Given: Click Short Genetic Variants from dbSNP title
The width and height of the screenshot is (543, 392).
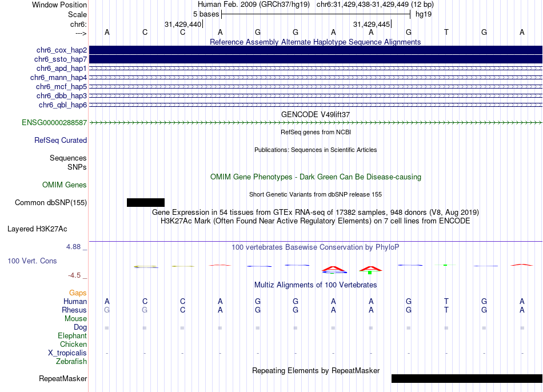Looking at the screenshot, I should 316,194.
